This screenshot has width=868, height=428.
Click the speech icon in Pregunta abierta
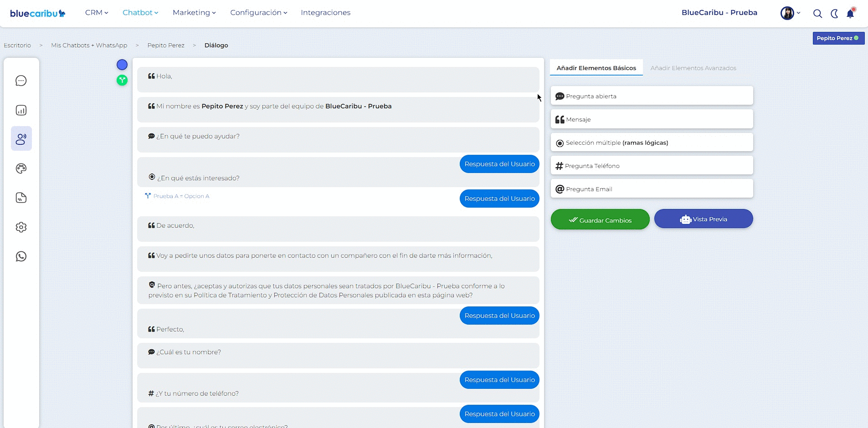560,96
